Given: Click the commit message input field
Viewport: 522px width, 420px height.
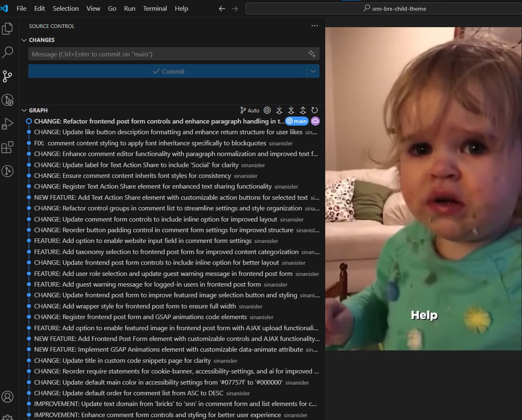Looking at the screenshot, I should pos(168,54).
